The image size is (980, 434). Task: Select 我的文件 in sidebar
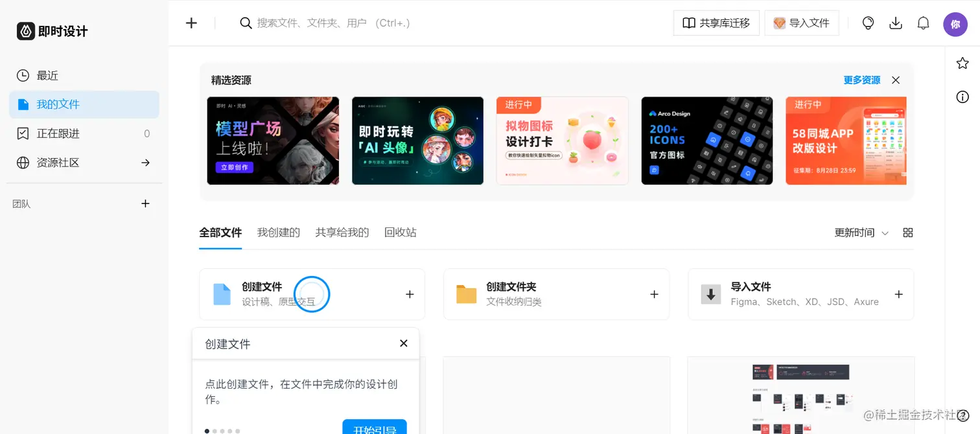pyautogui.click(x=84, y=104)
